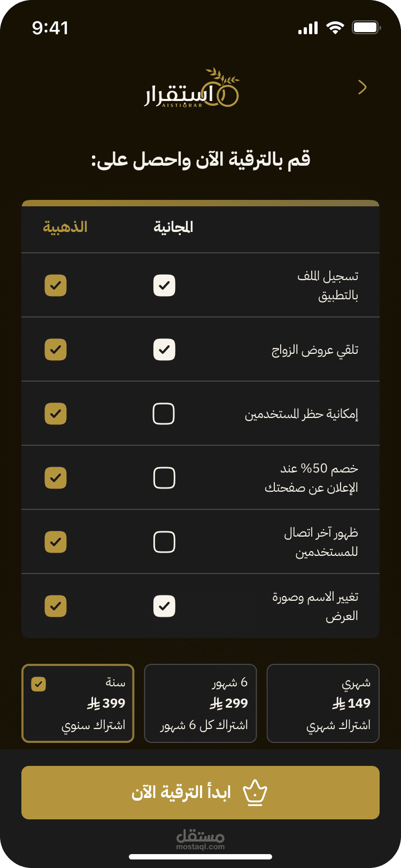
Task: Choose the شهري 149 subscription card
Action: 323,703
